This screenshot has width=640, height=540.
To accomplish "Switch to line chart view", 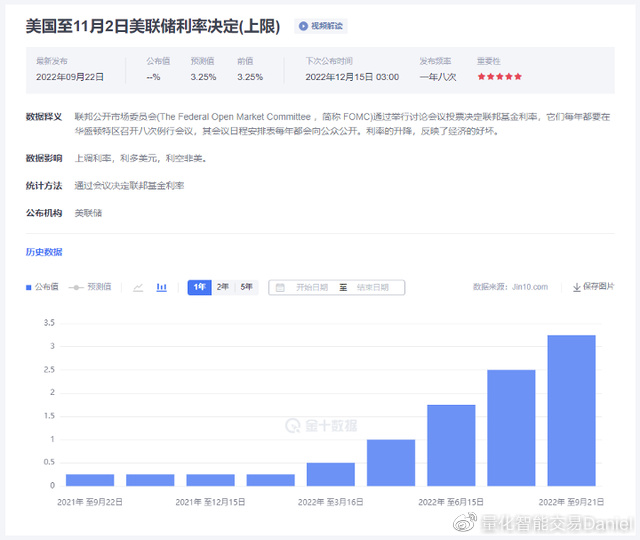I will click(138, 287).
